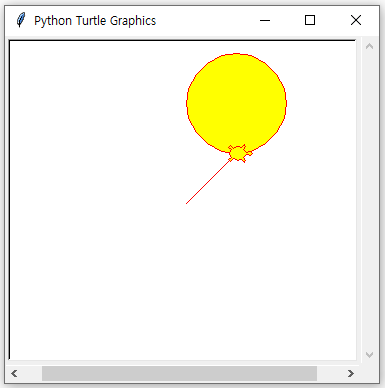The image size is (385, 388).
Task: Click the red diagonal line on canvas
Action: (x=208, y=182)
